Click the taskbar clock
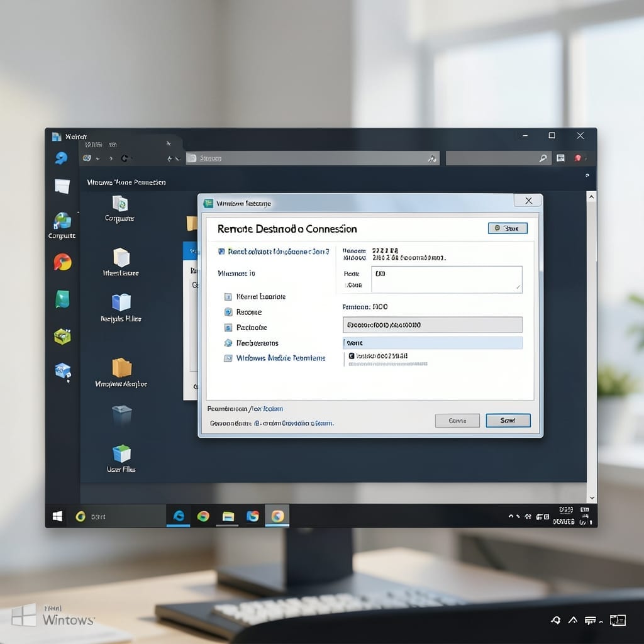This screenshot has height=644, width=644. [x=563, y=516]
